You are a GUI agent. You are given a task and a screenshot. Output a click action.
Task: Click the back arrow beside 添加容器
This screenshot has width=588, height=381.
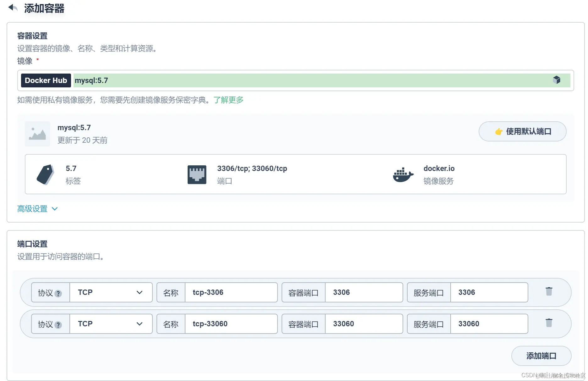coord(13,8)
